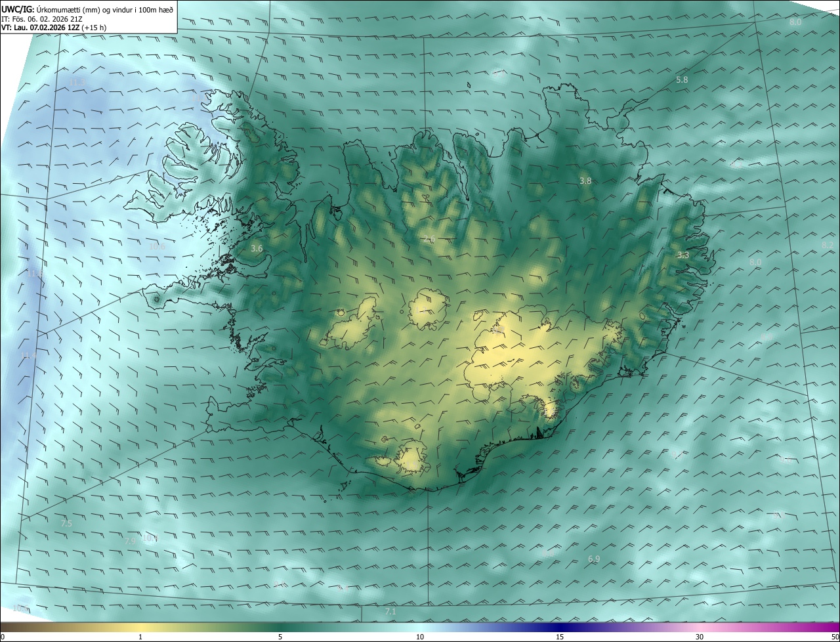Click the 7.5 value label
The height and width of the screenshot is (642, 840).
coord(66,523)
